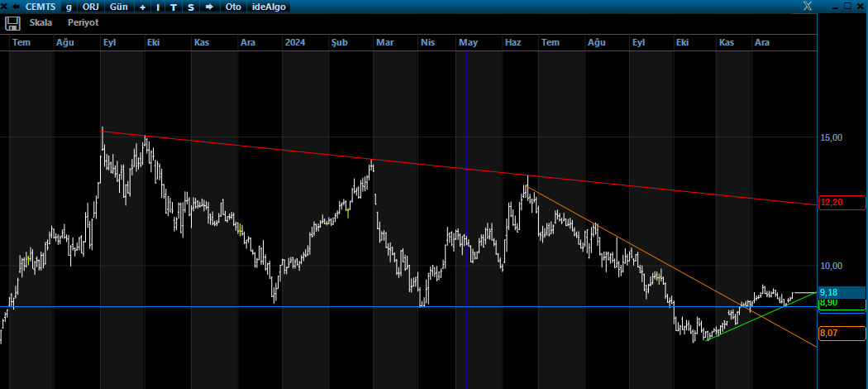The height and width of the screenshot is (389, 868).
Task: Open the ORJ price mode selector
Action: point(90,7)
